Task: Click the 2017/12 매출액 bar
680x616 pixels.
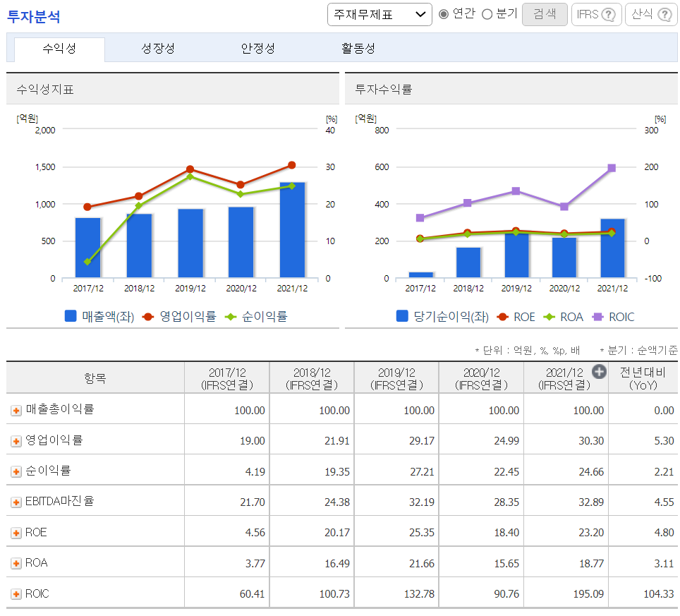Action: (x=88, y=248)
